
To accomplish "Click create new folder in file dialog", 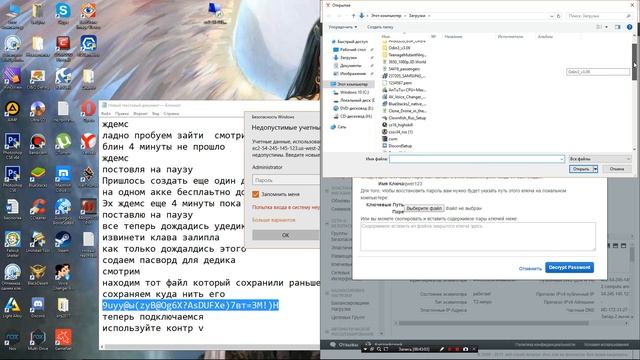I will [x=380, y=27].
